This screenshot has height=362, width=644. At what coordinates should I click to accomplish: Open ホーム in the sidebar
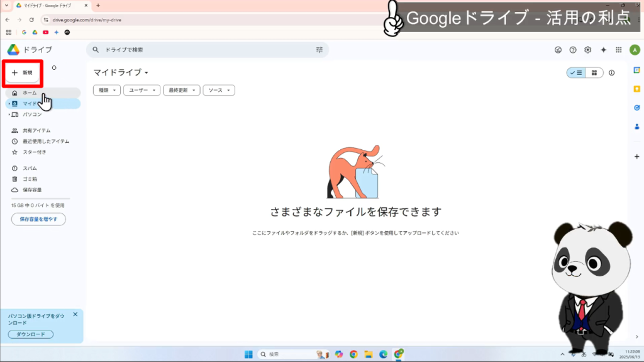(43, 93)
